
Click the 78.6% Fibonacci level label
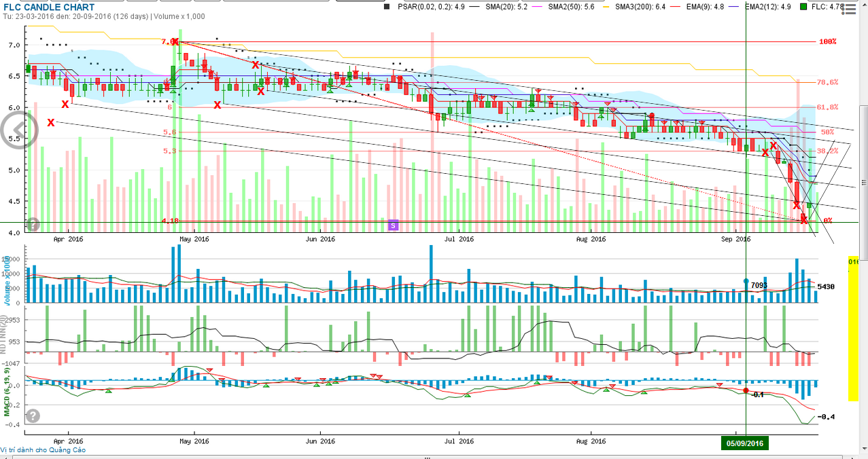coord(827,82)
